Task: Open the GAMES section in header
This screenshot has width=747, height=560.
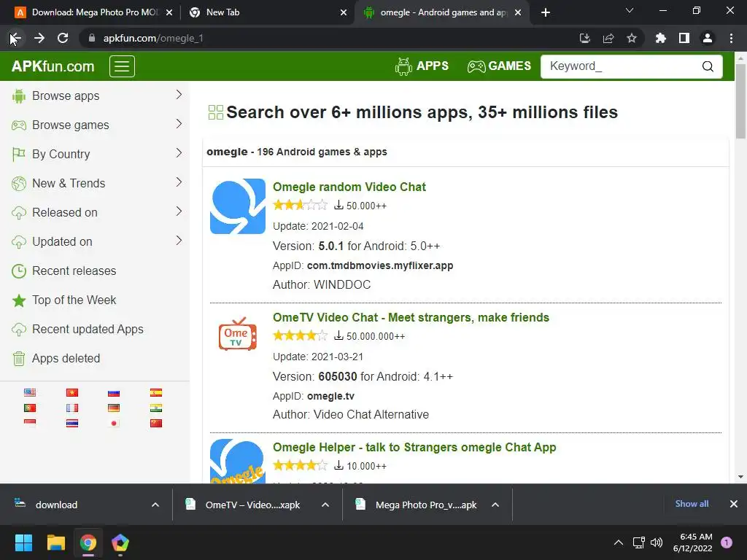Action: coord(499,66)
